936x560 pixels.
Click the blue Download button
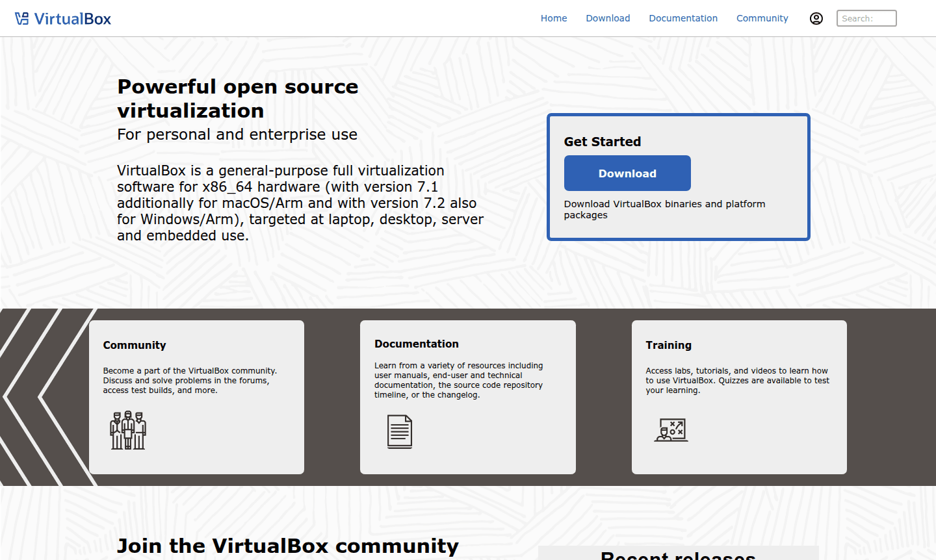(x=627, y=173)
